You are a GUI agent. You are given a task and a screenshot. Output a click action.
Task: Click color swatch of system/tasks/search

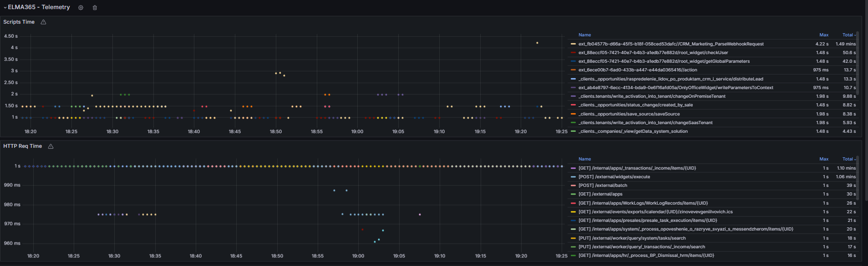pos(573,238)
